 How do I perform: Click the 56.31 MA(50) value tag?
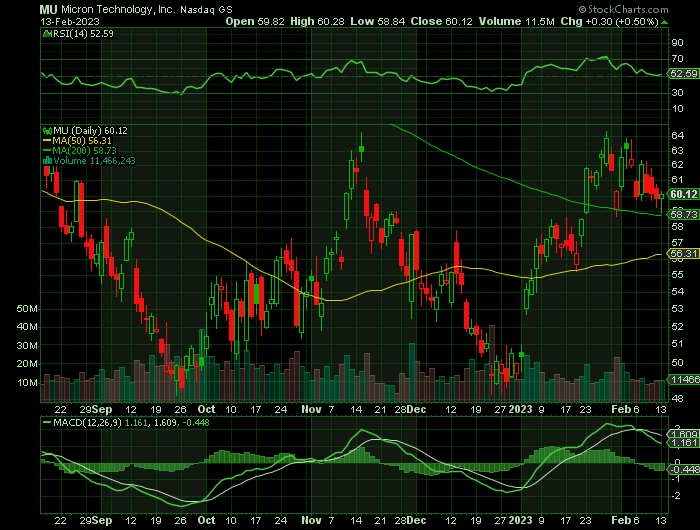click(x=682, y=254)
